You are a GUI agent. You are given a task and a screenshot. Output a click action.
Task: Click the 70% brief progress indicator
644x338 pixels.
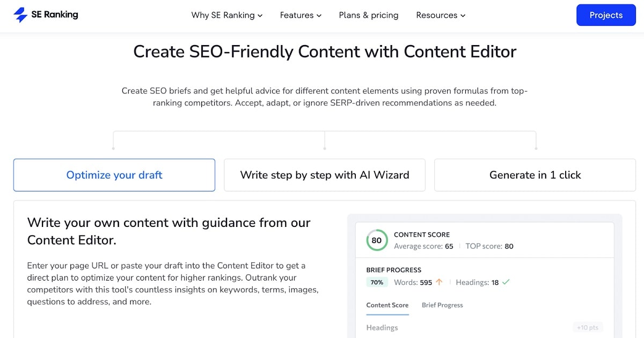point(377,282)
